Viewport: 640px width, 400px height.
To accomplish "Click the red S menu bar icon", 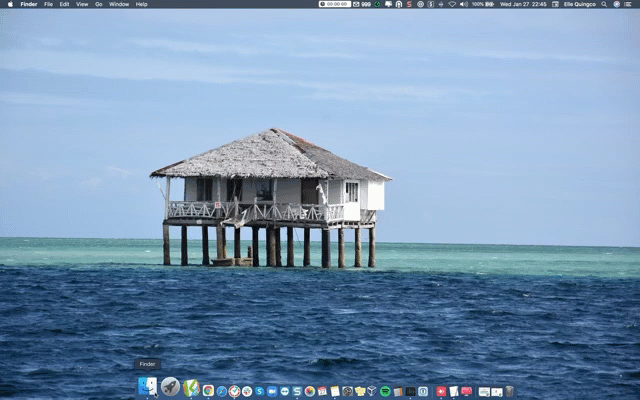I will (x=409, y=4).
